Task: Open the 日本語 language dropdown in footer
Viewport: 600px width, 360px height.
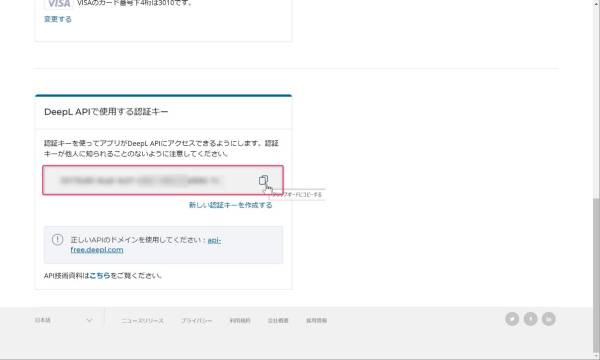Action: click(x=64, y=320)
